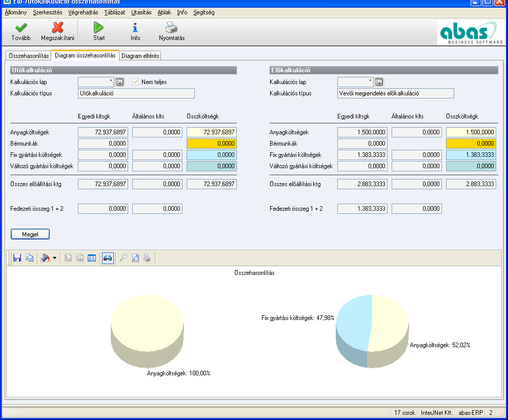The image size is (508, 420).
Task: Toggle the chart legend list icon
Action: tap(92, 258)
